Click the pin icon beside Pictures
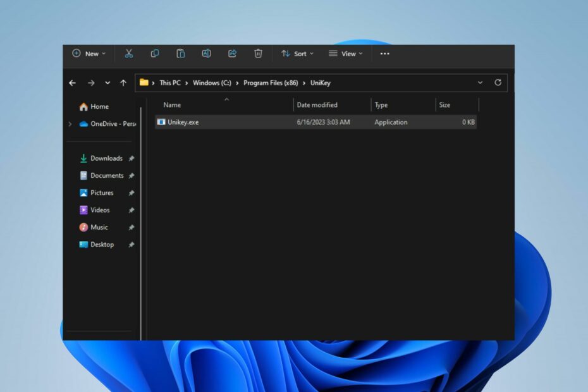 pos(132,193)
